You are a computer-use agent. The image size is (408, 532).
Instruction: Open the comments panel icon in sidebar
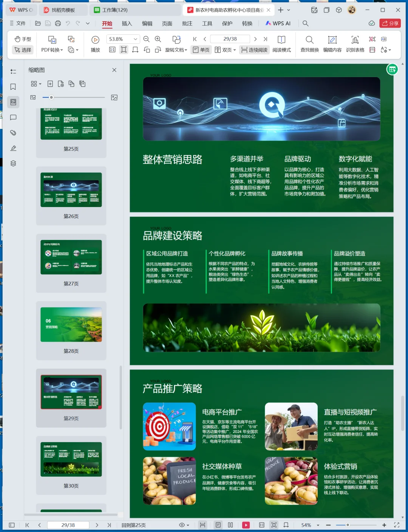click(13, 118)
